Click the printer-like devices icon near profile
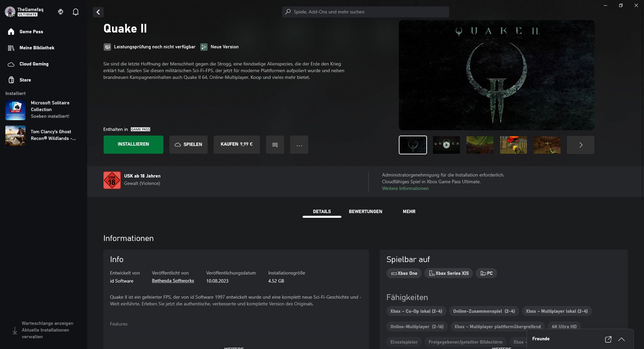This screenshot has height=349, width=644. pyautogui.click(x=60, y=12)
